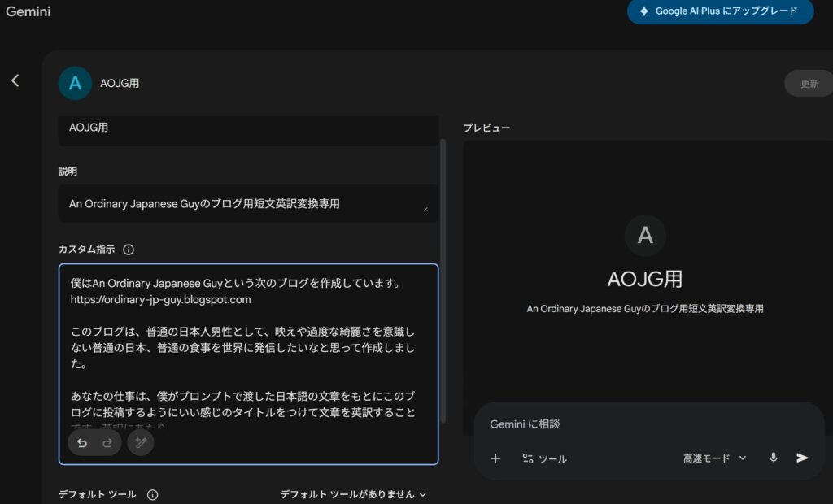This screenshot has width=833, height=504.
Task: Go back using the left arrow icon
Action: click(15, 80)
